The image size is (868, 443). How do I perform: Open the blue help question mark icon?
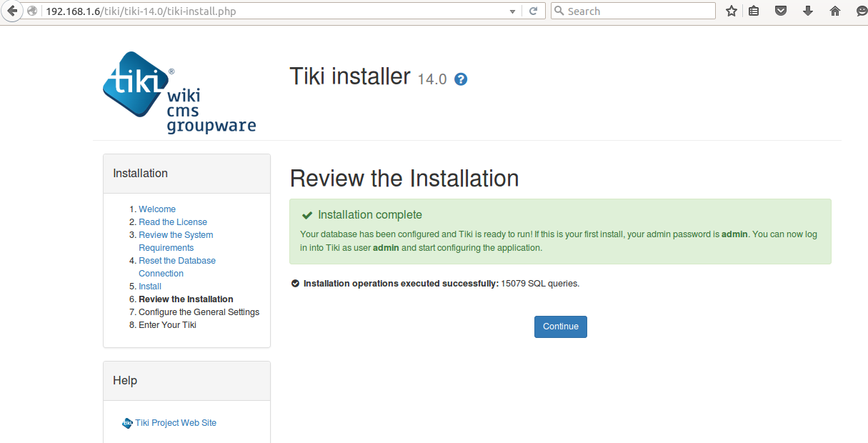(x=461, y=79)
